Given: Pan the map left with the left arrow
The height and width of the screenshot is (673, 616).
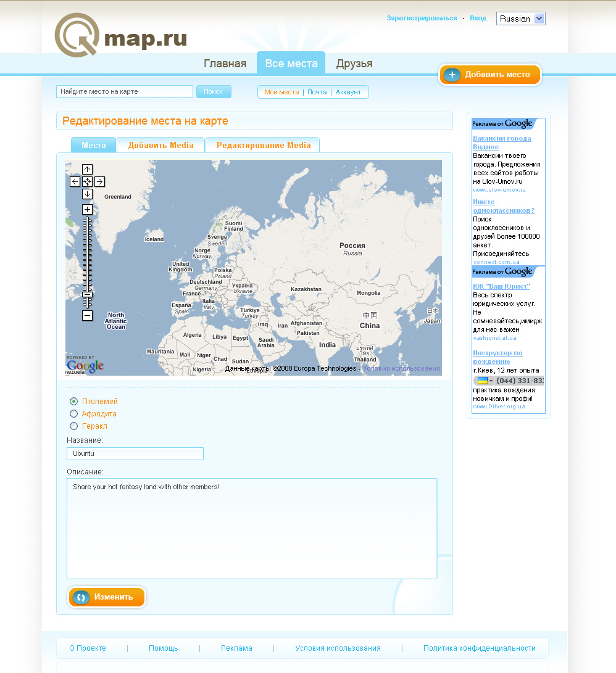Looking at the screenshot, I should (x=75, y=181).
